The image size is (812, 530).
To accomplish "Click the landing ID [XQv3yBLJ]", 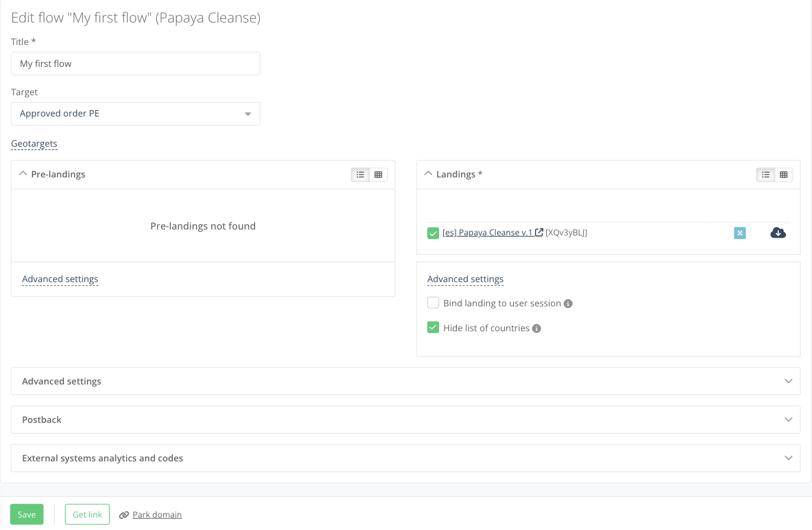I will tap(566, 232).
